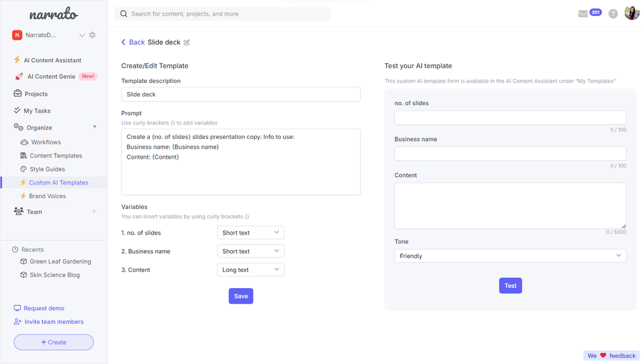The image size is (643, 364).
Task: Click the Team people icon
Action: pos(19,211)
